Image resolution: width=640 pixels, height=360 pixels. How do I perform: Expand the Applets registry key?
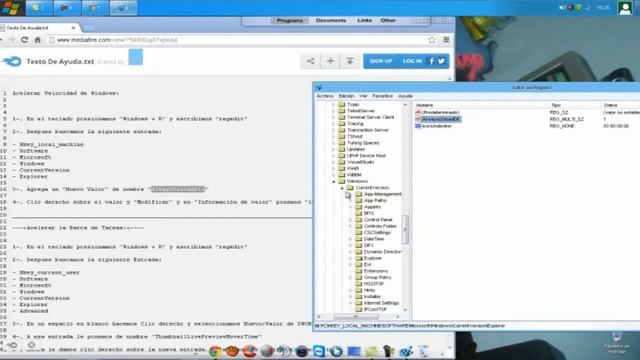(350, 207)
